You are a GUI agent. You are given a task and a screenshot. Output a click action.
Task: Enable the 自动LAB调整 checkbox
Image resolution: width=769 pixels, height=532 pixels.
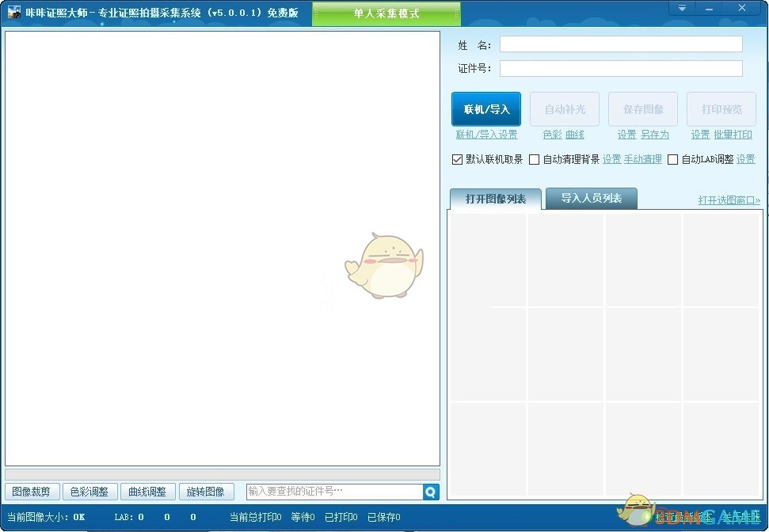click(x=672, y=159)
